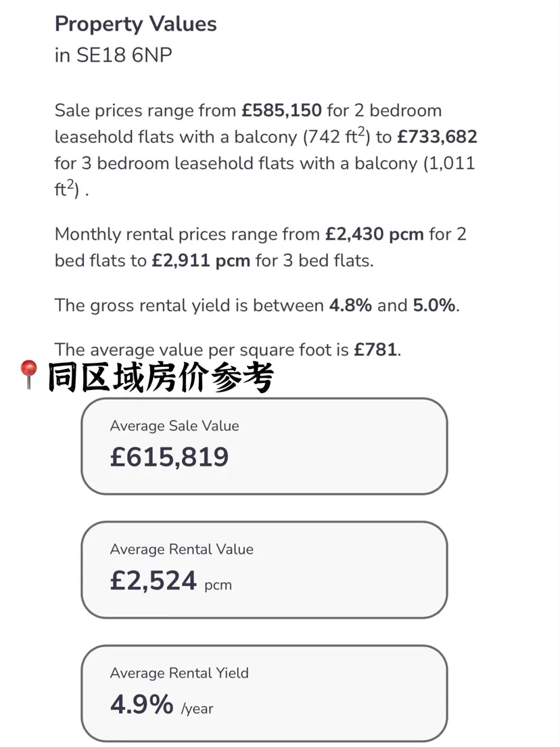Click the Property Values heading

pos(136,24)
